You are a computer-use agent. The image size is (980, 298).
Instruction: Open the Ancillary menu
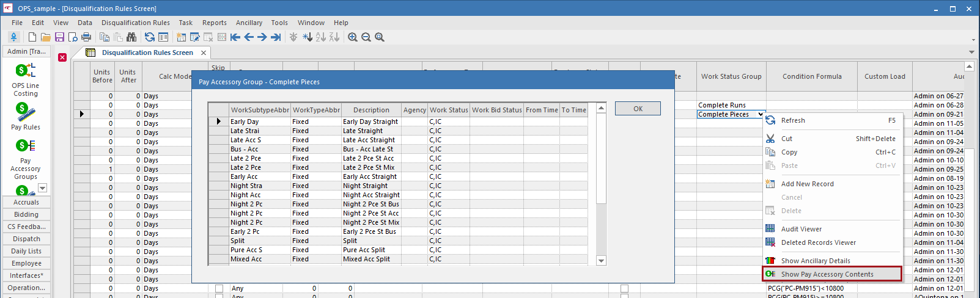249,23
